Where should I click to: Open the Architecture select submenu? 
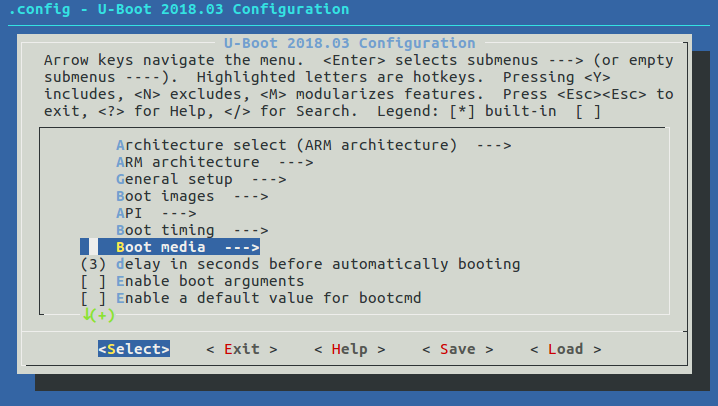pos(314,146)
